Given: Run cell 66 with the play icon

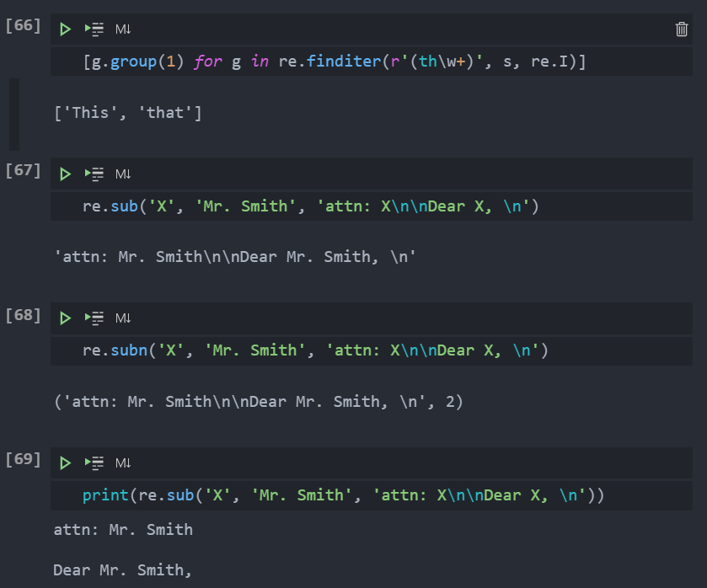Looking at the screenshot, I should tap(65, 29).
